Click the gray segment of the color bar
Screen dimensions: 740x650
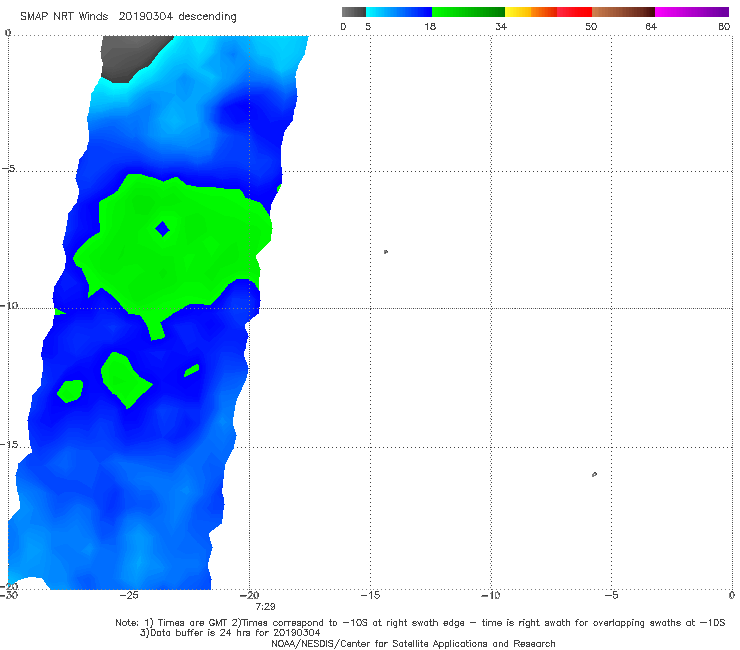click(354, 12)
